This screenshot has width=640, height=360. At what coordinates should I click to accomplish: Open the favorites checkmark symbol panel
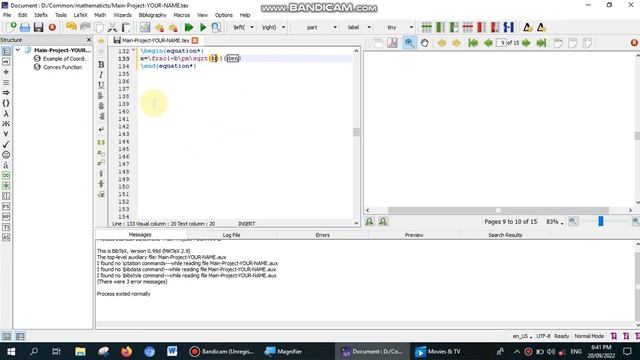click(x=6, y=144)
